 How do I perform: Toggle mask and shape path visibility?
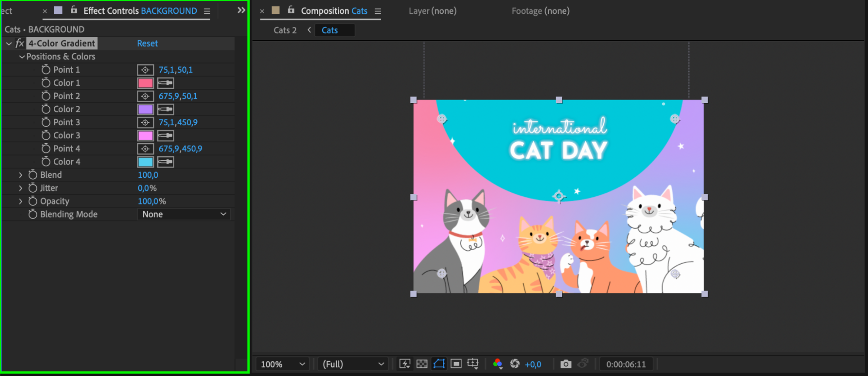(439, 364)
